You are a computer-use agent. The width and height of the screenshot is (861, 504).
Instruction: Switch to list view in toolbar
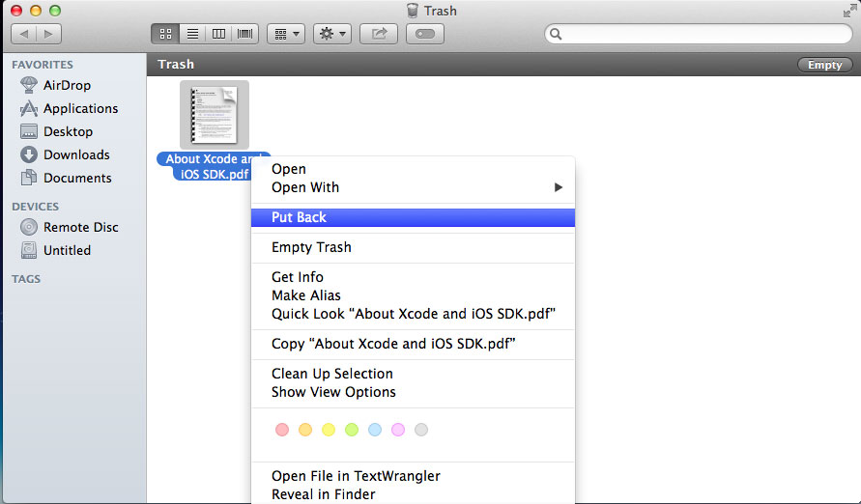192,34
